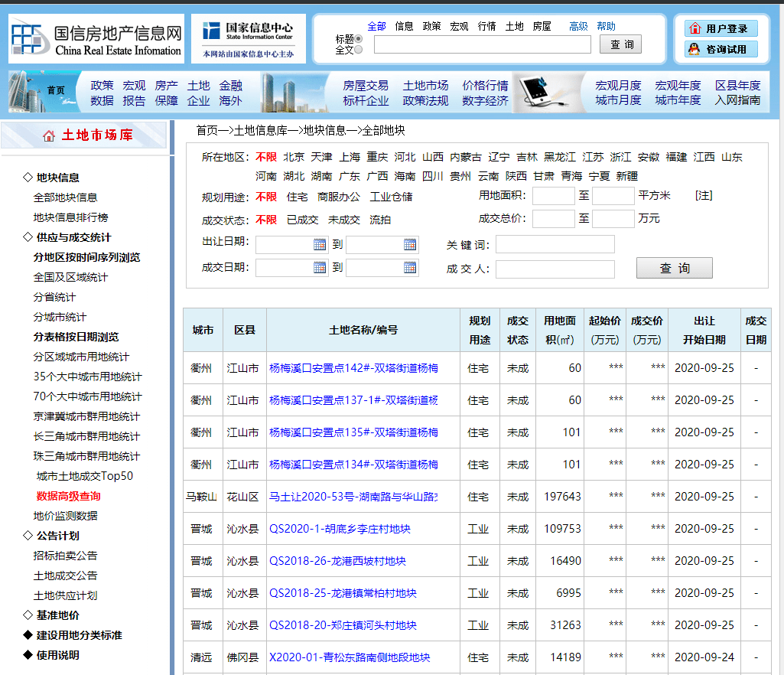Select the 全文 search radio button
The width and height of the screenshot is (784, 675).
click(x=359, y=50)
